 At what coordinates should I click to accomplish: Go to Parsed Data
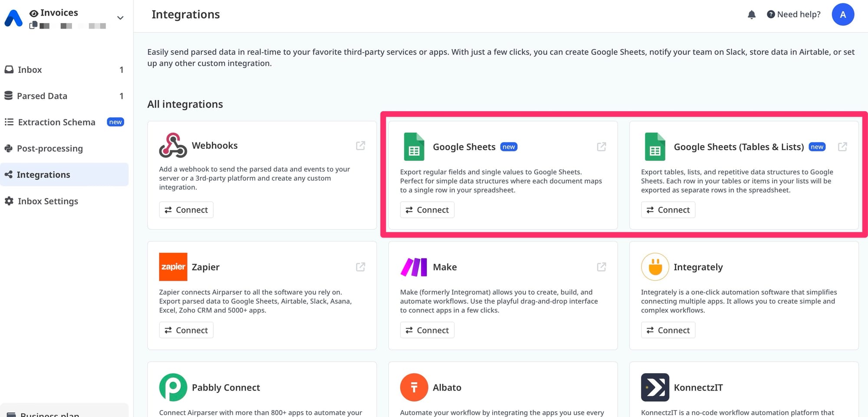click(x=42, y=96)
